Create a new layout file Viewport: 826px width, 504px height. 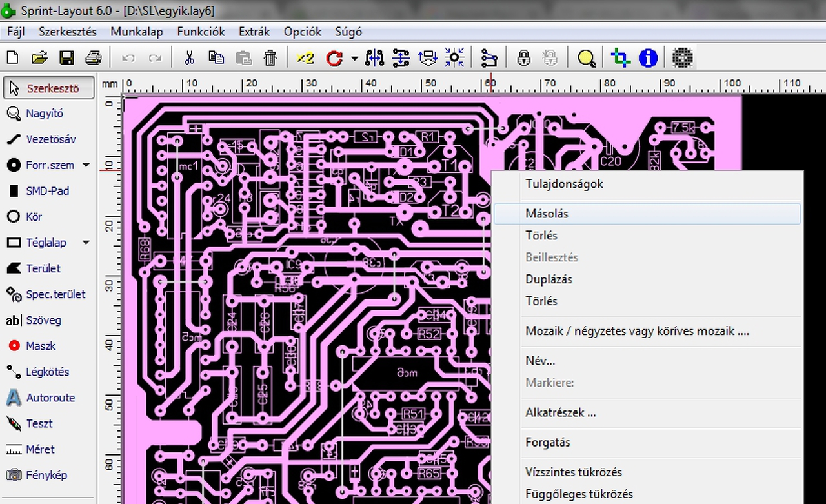click(12, 58)
